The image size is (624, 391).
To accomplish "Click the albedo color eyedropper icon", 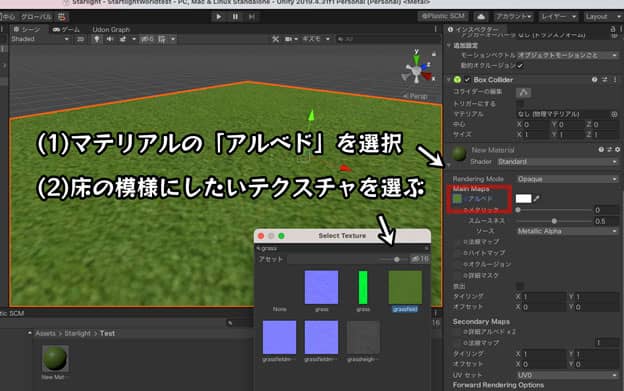I will pos(537,198).
